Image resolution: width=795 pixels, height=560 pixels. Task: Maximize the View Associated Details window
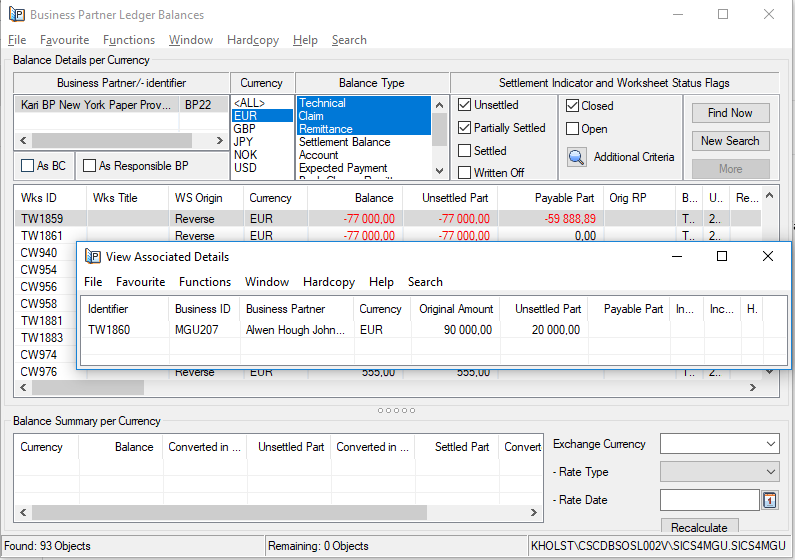(x=721, y=256)
